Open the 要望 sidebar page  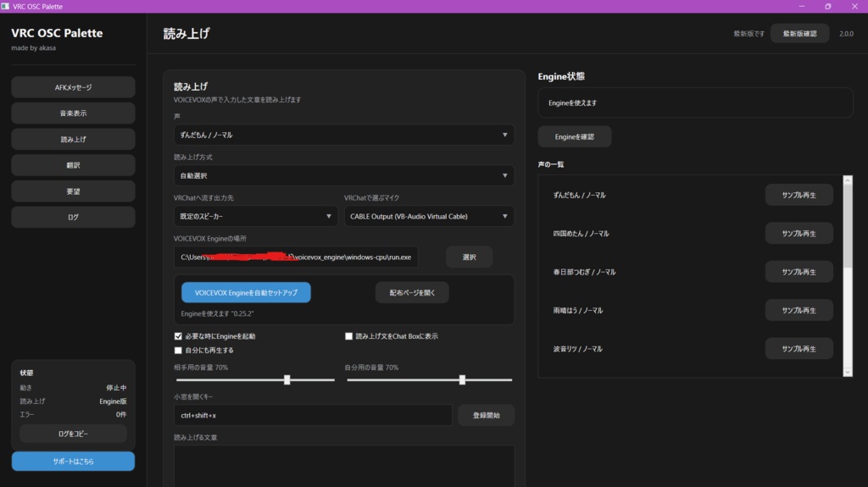(73, 191)
